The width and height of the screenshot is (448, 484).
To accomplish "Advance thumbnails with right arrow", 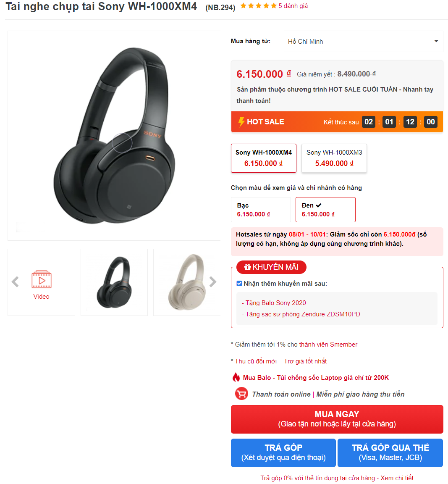I will pos(212,281).
